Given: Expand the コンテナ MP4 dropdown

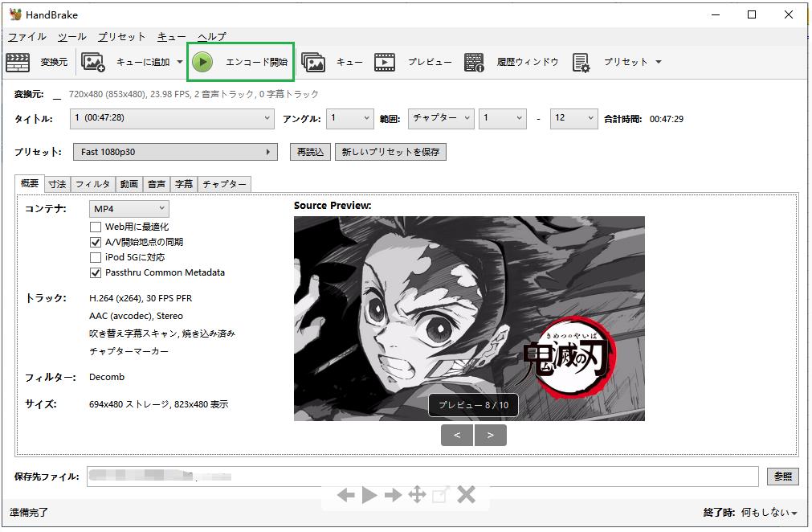Looking at the screenshot, I should (129, 208).
